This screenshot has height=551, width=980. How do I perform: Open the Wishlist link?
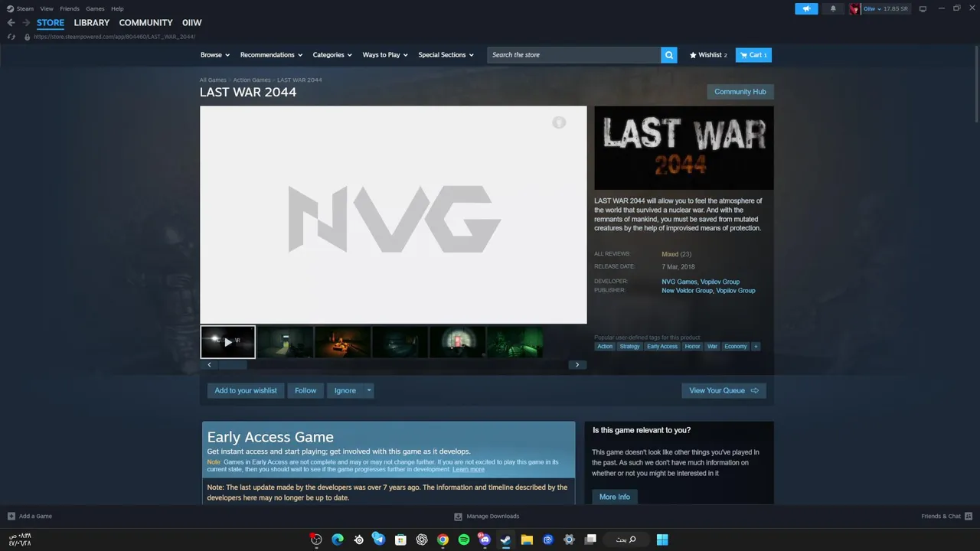click(x=709, y=55)
